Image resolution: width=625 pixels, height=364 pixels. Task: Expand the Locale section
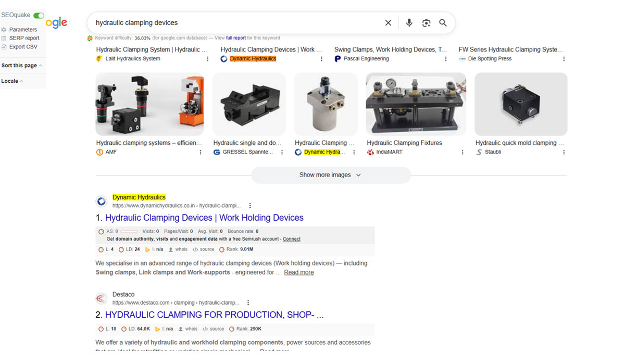12,81
